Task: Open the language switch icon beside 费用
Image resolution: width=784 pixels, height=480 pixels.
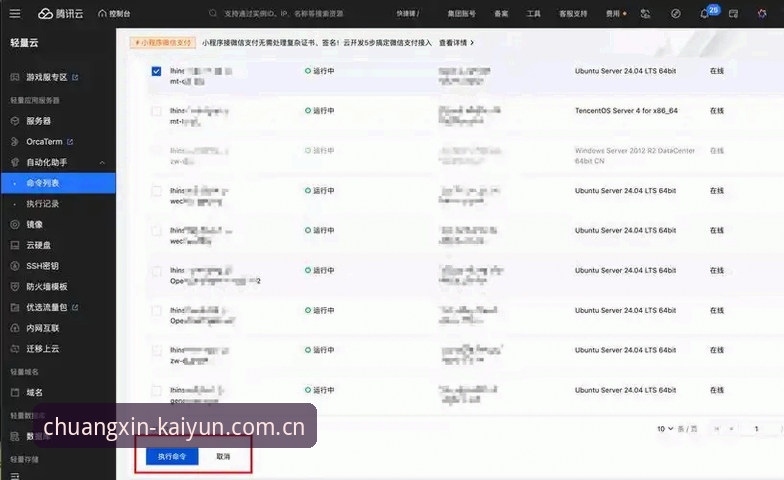Action: coord(646,14)
